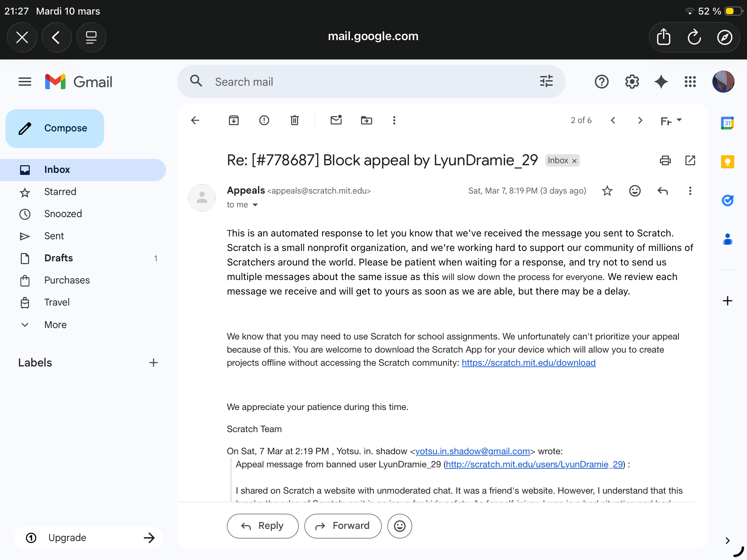
Task: Print this email conversation
Action: point(665,160)
